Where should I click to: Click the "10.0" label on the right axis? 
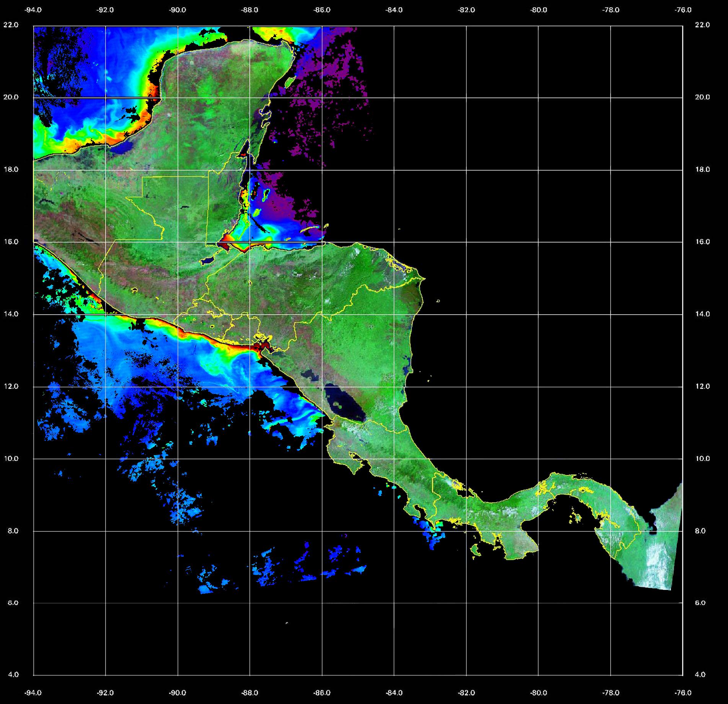tap(702, 459)
